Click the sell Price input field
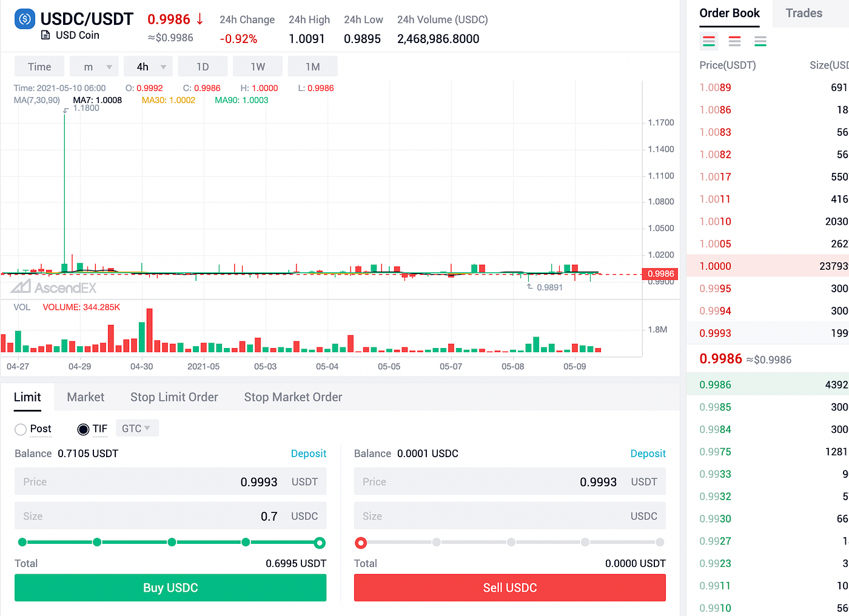The image size is (849, 616). coord(510,481)
